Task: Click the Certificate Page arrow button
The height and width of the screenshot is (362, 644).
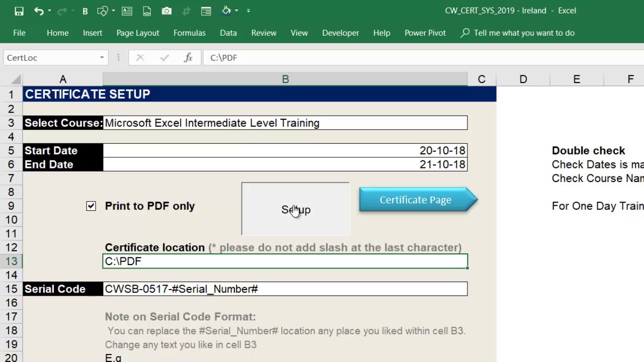Action: pyautogui.click(x=418, y=200)
